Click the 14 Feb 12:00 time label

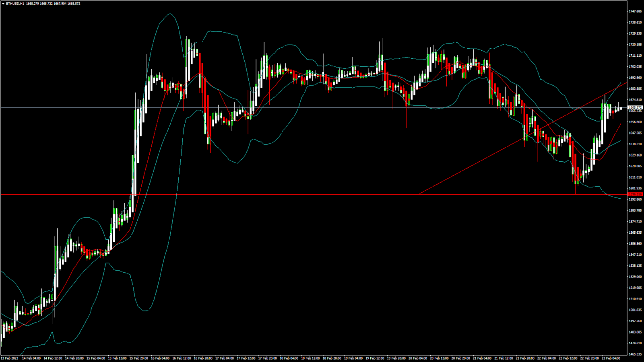[53, 358]
